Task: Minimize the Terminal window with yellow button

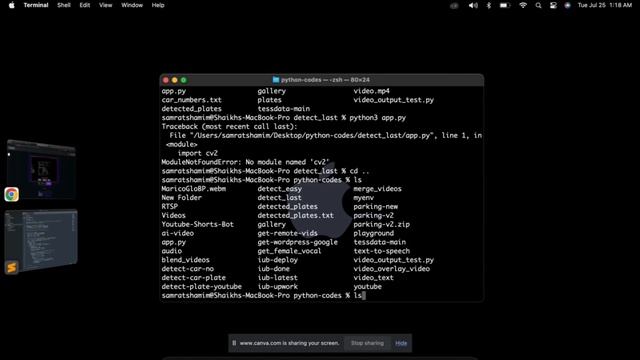Action: point(175,80)
